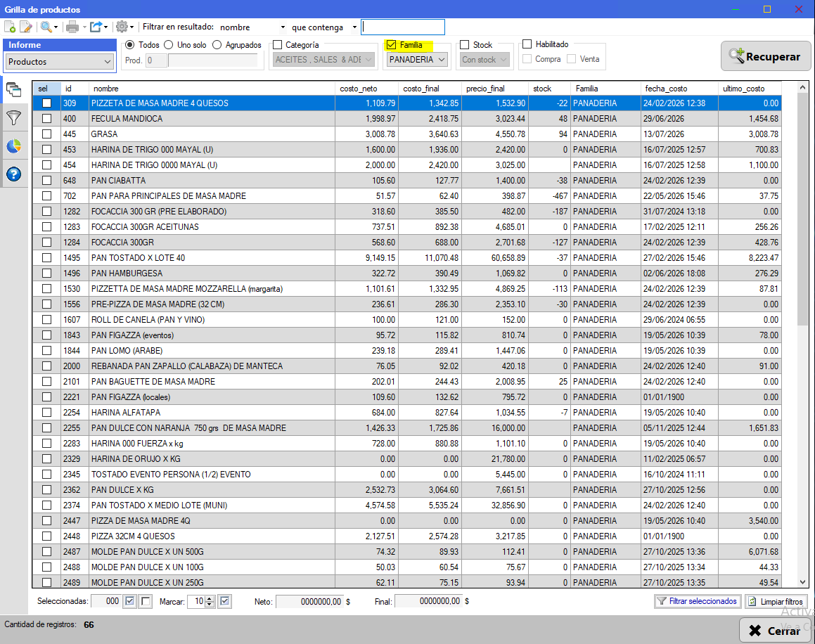This screenshot has height=644, width=815.
Task: Select the row GRASA
Action: coord(407,134)
